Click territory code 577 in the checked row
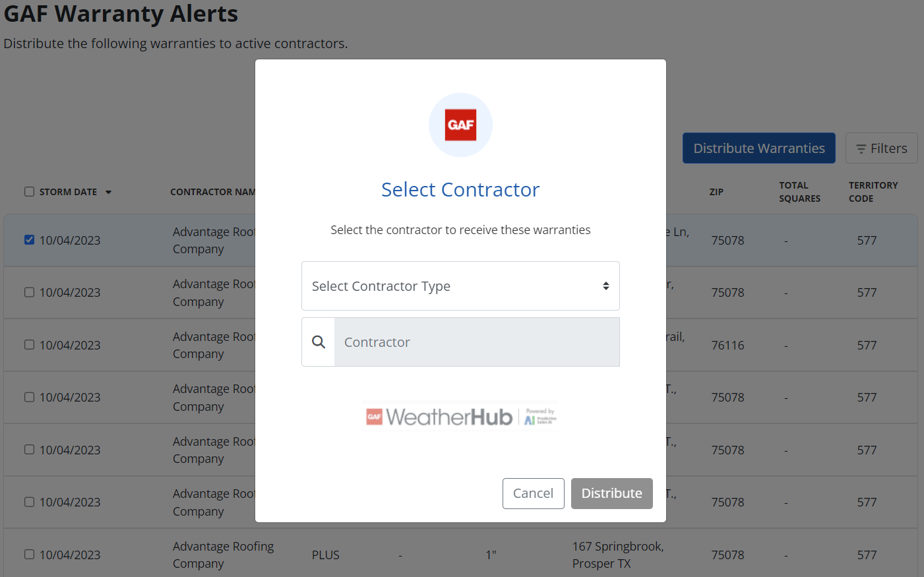924x577 pixels. pyautogui.click(x=867, y=241)
